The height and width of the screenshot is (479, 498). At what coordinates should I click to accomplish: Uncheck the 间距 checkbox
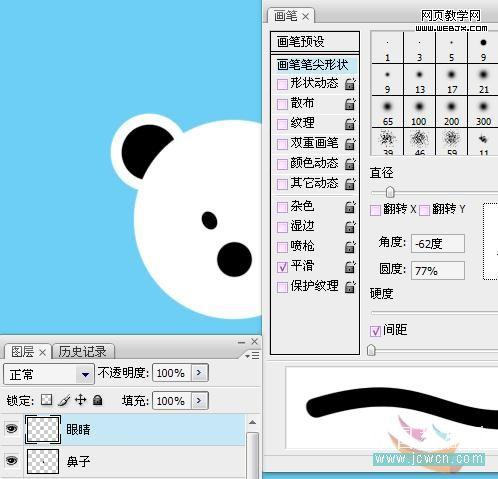(375, 331)
